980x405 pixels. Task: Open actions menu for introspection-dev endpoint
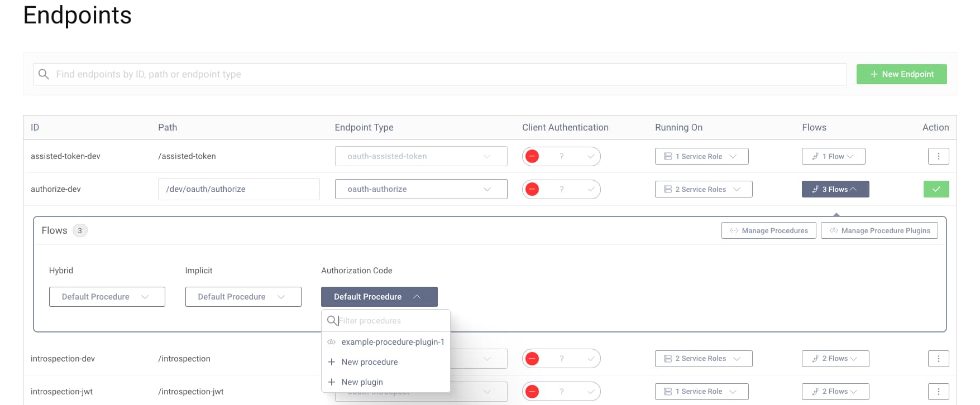938,358
